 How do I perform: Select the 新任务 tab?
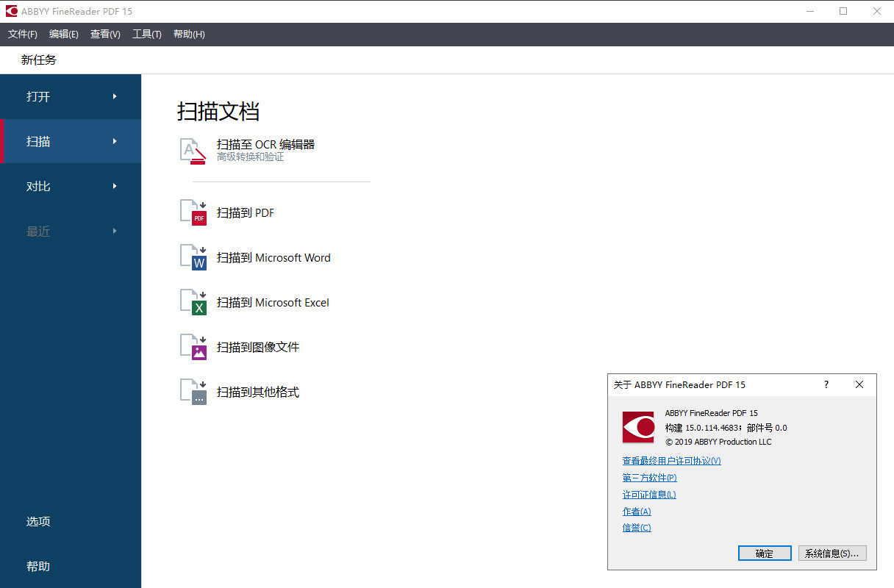(x=39, y=60)
